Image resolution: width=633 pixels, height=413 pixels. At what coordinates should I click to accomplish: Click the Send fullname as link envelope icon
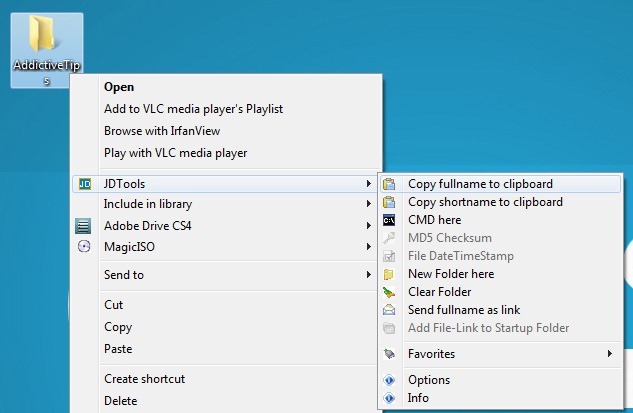pyautogui.click(x=389, y=310)
